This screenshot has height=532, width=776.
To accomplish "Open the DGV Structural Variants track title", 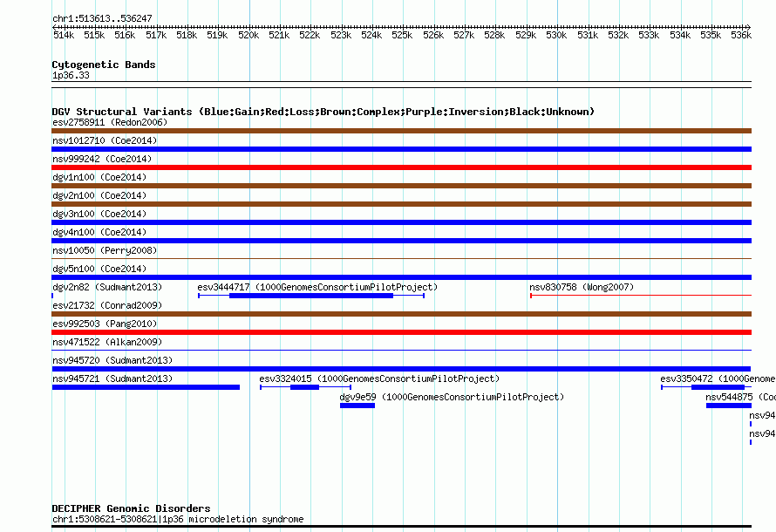I will coord(323,112).
